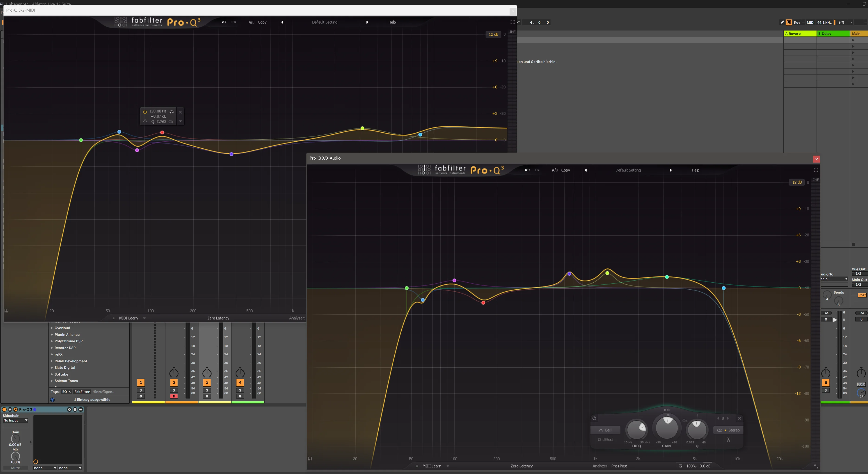Image resolution: width=868 pixels, height=474 pixels.
Task: Toggle full screen in the Pro-Q 3/2-MIDI window
Action: [x=513, y=22]
